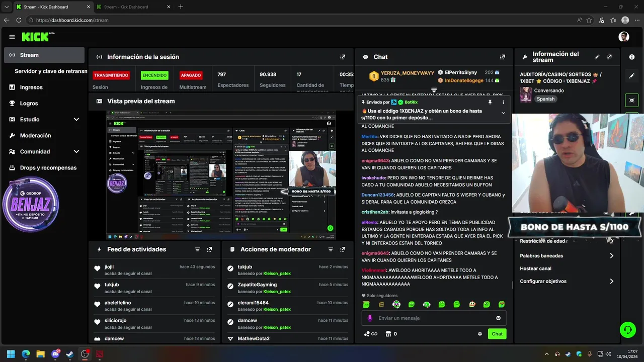This screenshot has height=362, width=644.
Task: Unpin the pinned BotRix message
Action: click(490, 102)
